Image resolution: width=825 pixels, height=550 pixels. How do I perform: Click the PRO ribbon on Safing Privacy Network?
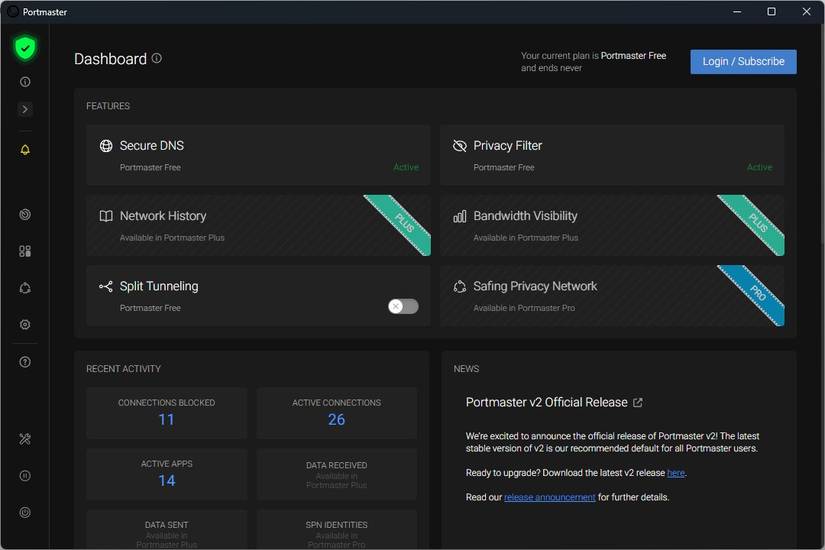coord(755,293)
